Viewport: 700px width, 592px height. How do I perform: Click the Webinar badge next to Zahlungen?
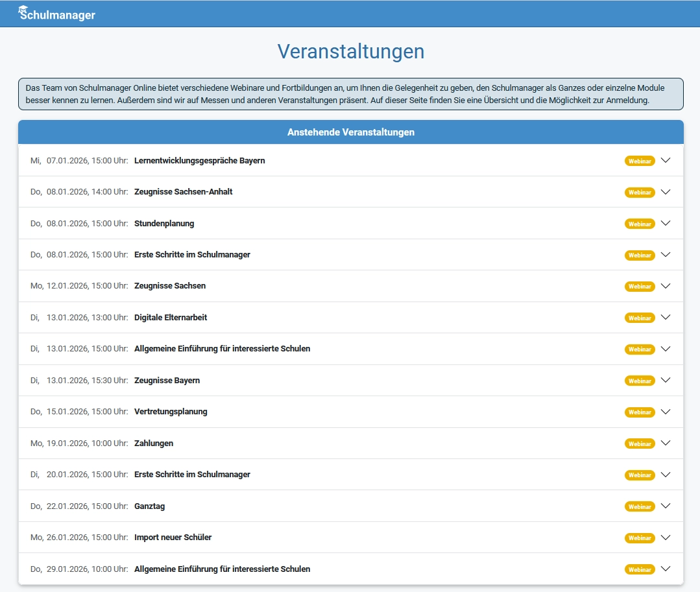click(x=640, y=444)
